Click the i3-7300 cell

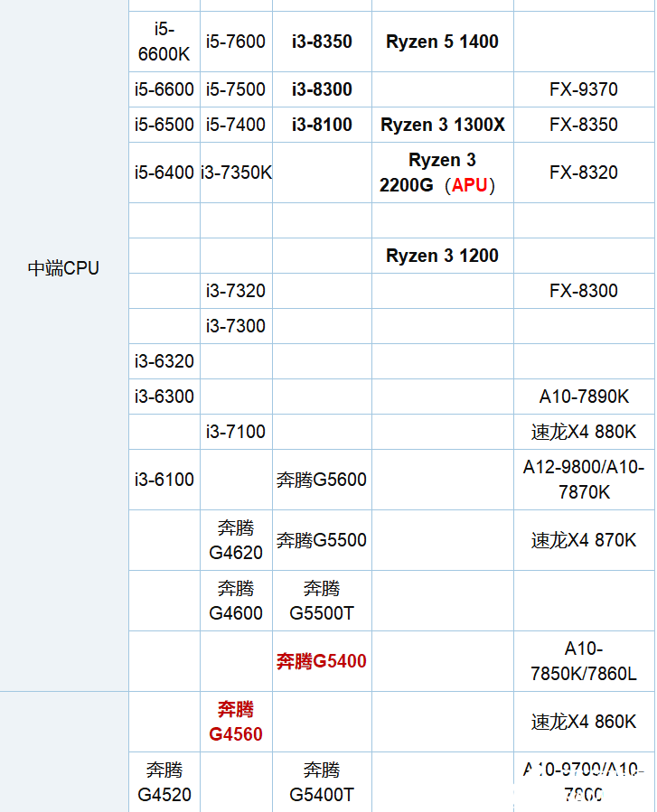[236, 326]
